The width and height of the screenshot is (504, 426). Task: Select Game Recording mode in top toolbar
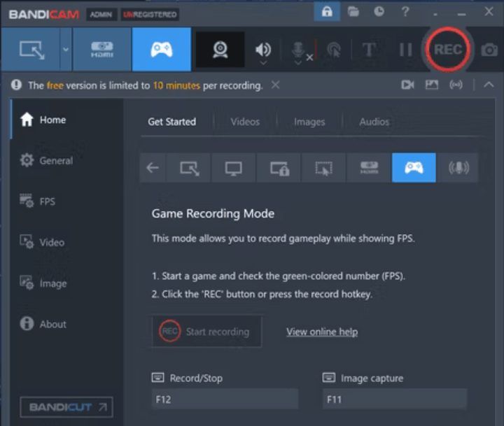162,50
